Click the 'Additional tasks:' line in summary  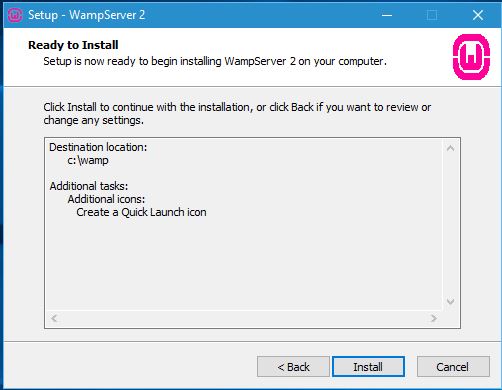pos(89,186)
